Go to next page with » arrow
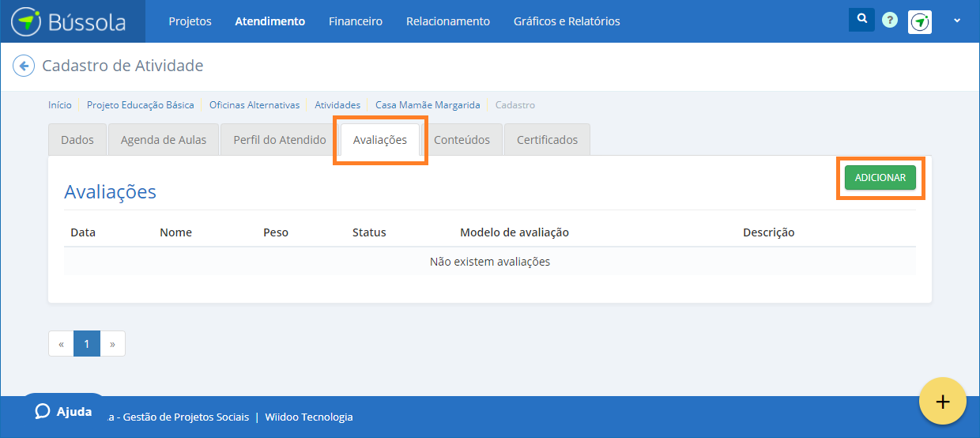 point(112,344)
